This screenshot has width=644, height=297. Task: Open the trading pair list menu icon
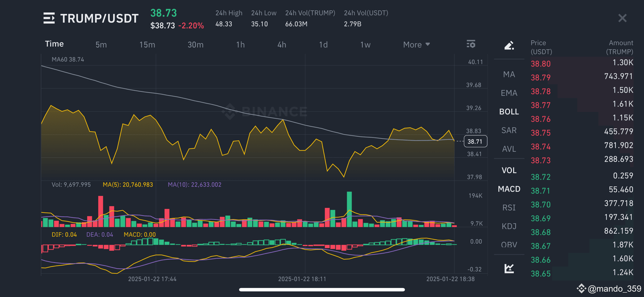point(49,18)
